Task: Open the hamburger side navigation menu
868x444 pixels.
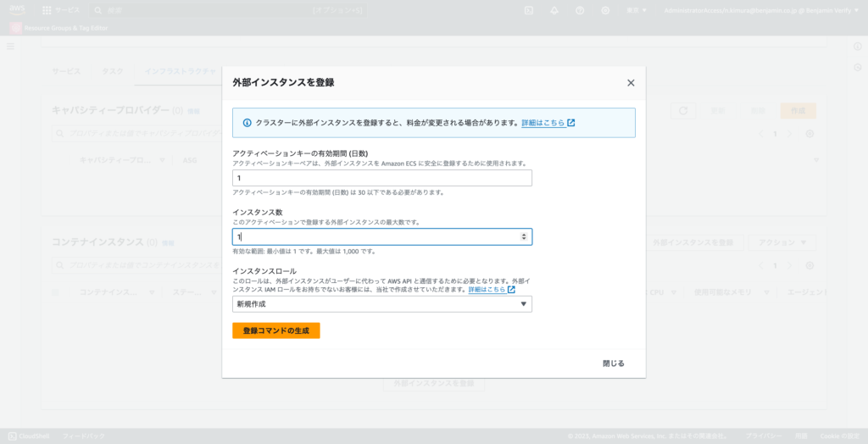Action: coord(10,47)
